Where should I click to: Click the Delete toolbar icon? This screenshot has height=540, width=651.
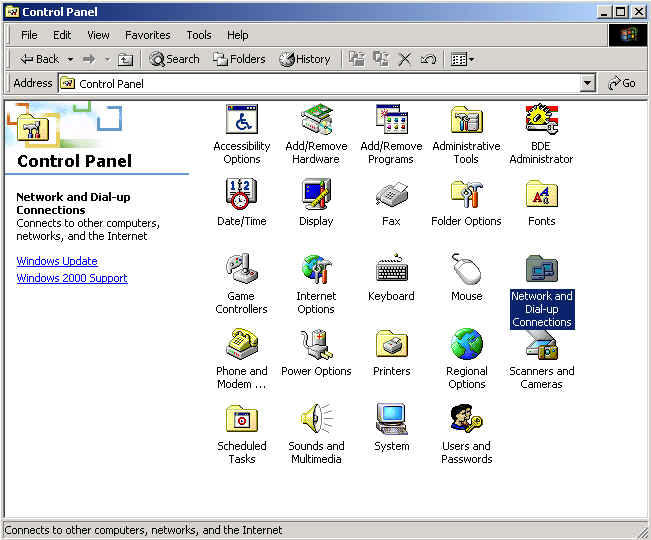pyautogui.click(x=405, y=59)
